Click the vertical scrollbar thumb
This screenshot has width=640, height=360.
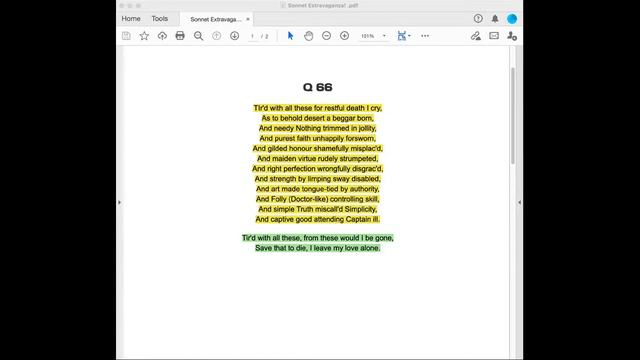[513, 116]
